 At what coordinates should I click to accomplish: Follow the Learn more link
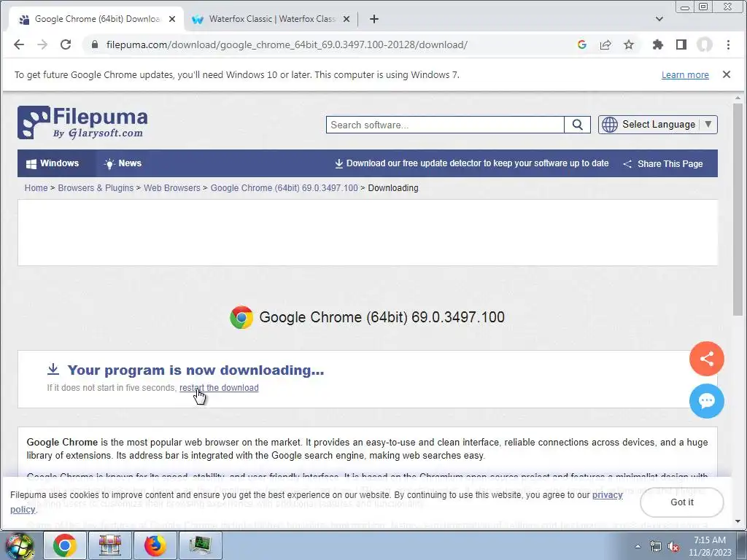pos(685,75)
